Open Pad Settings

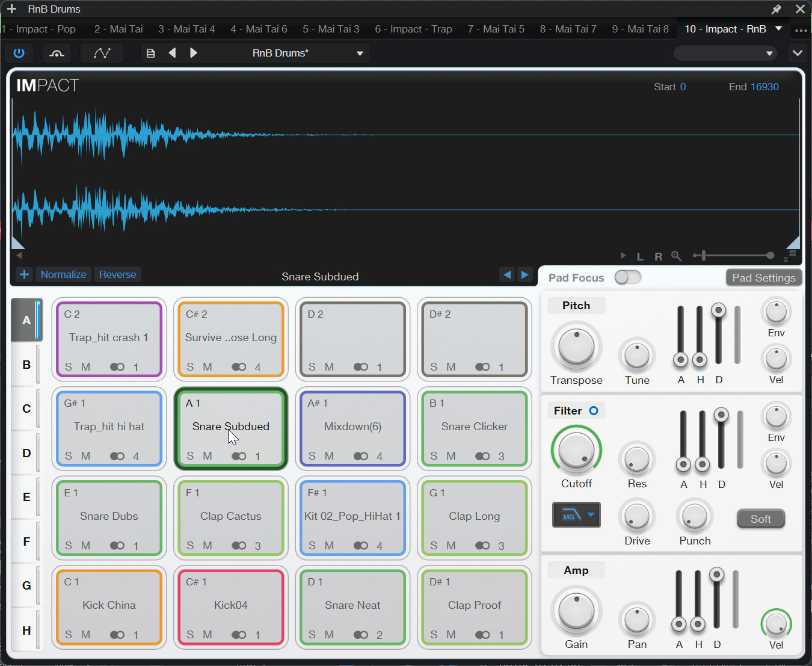point(763,277)
